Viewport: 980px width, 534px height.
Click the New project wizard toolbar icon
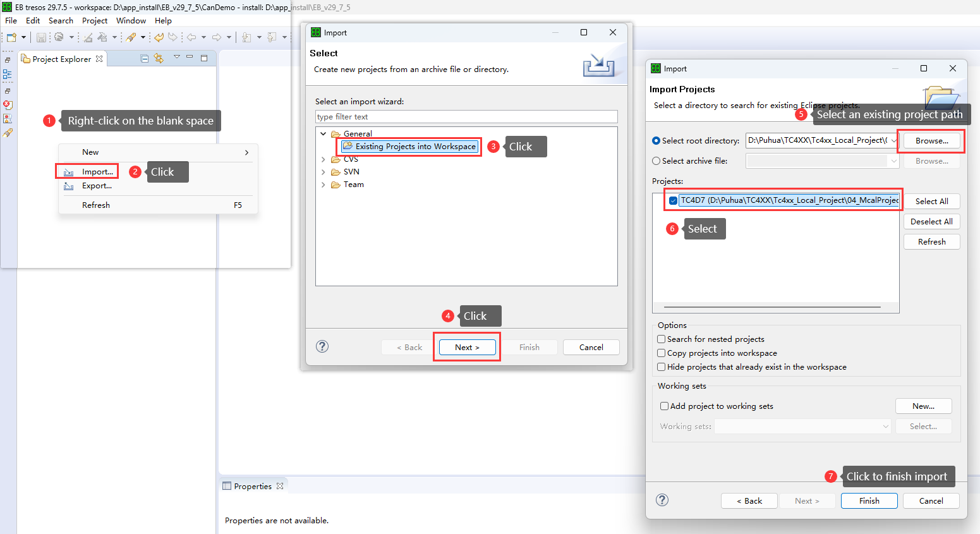pos(11,37)
